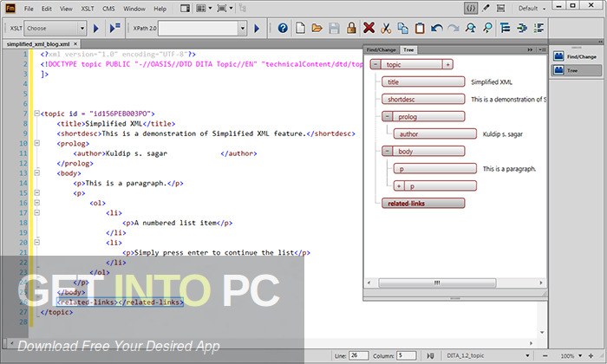Select the Tree panel tab
The height and width of the screenshot is (364, 607).
(x=408, y=50)
